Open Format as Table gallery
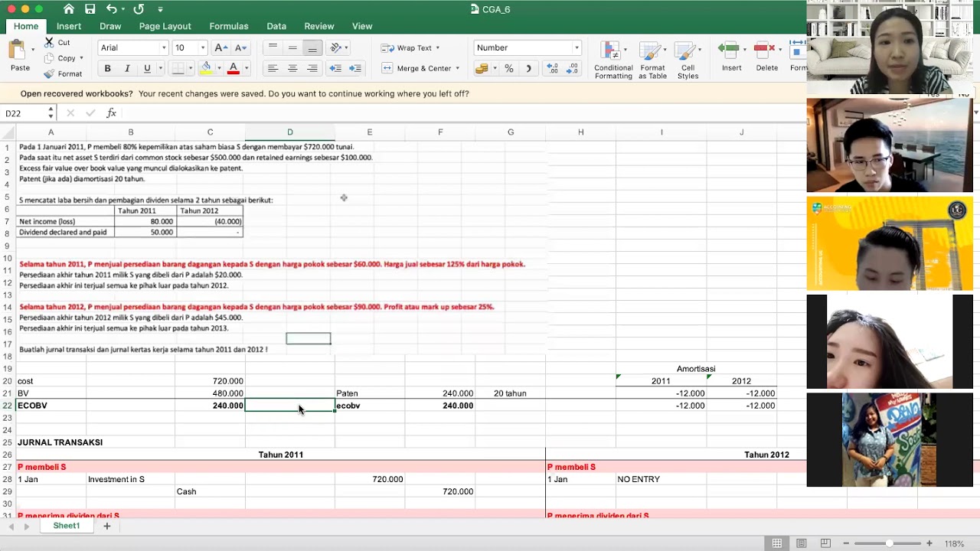The height and width of the screenshot is (551, 980). 652,60
